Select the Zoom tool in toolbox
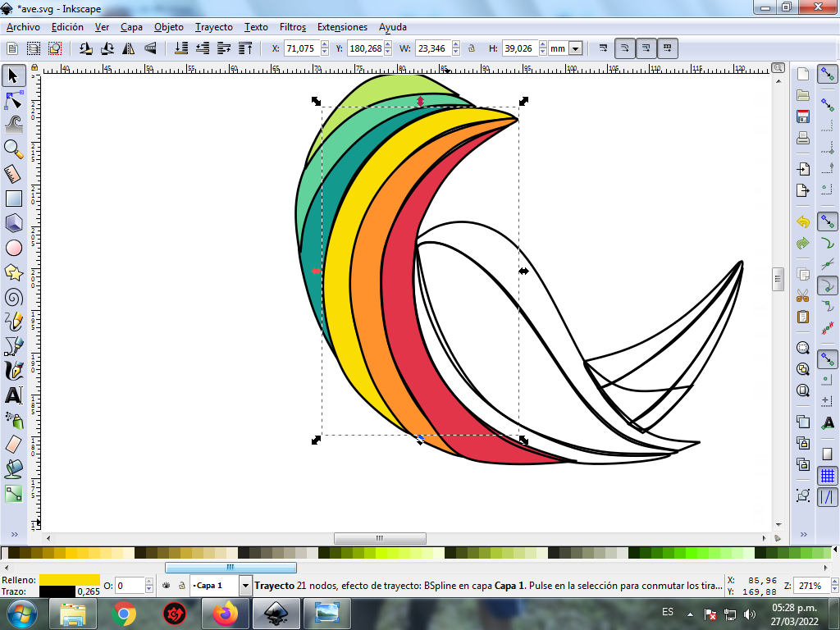 click(13, 148)
